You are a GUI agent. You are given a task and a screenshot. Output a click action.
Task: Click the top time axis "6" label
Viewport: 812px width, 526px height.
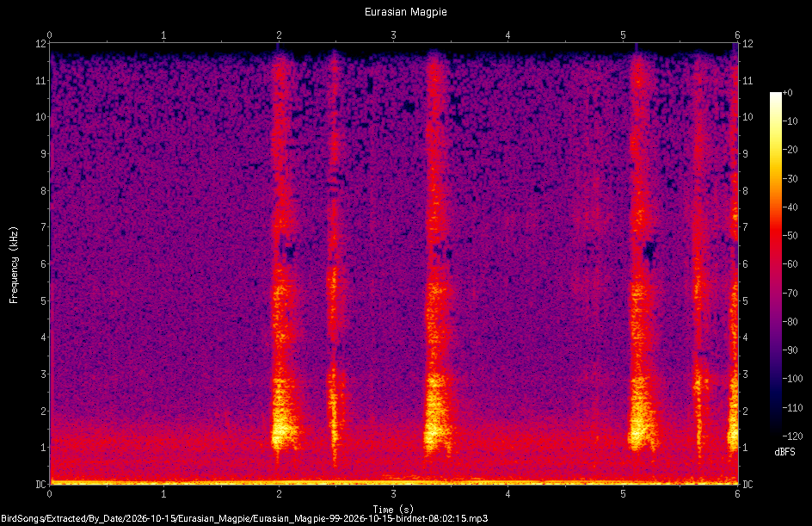coord(737,35)
